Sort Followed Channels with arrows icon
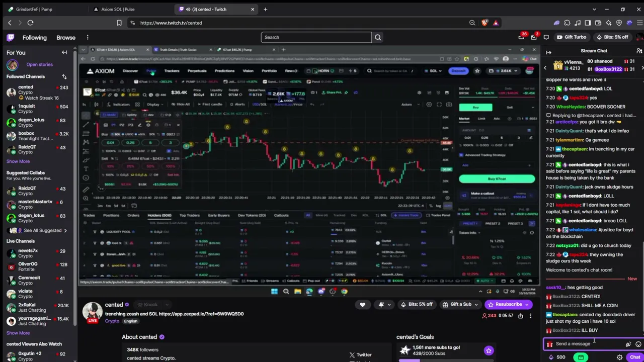 pyautogui.click(x=64, y=77)
